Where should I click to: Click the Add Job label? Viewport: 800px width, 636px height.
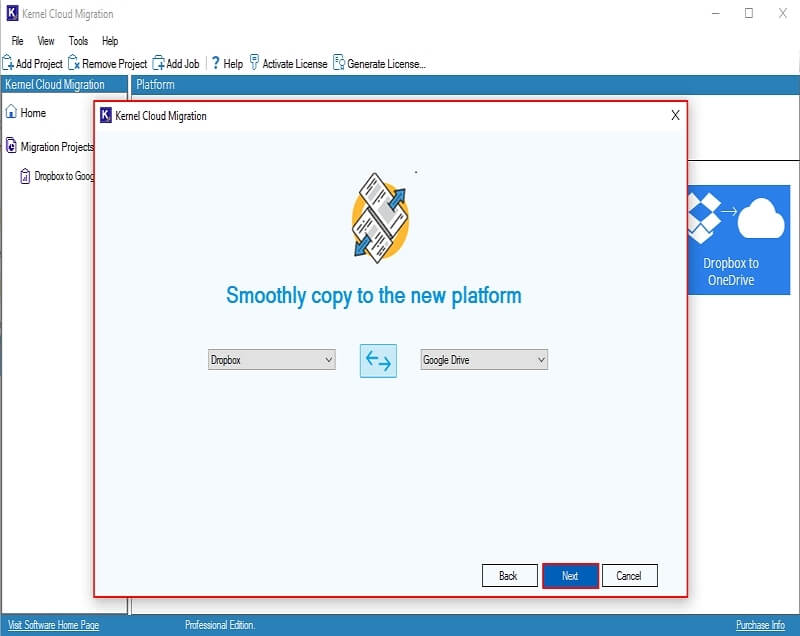[183, 64]
